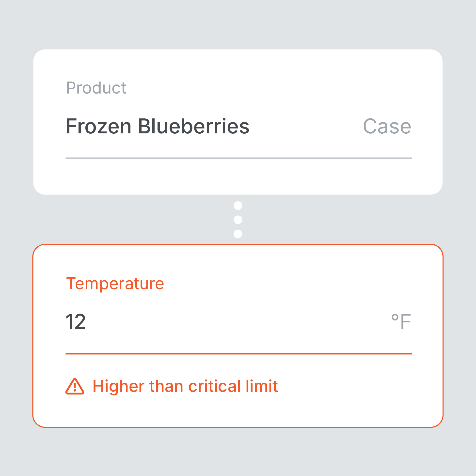Click the Temperature label

(115, 284)
